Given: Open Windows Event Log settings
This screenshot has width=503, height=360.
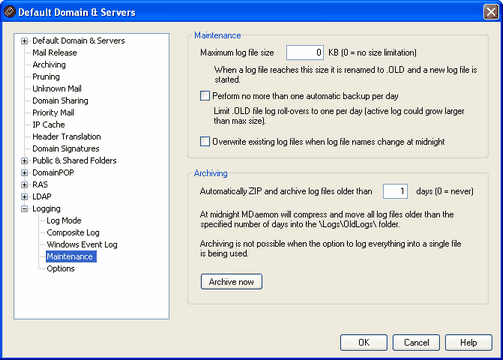Looking at the screenshot, I should (82, 245).
